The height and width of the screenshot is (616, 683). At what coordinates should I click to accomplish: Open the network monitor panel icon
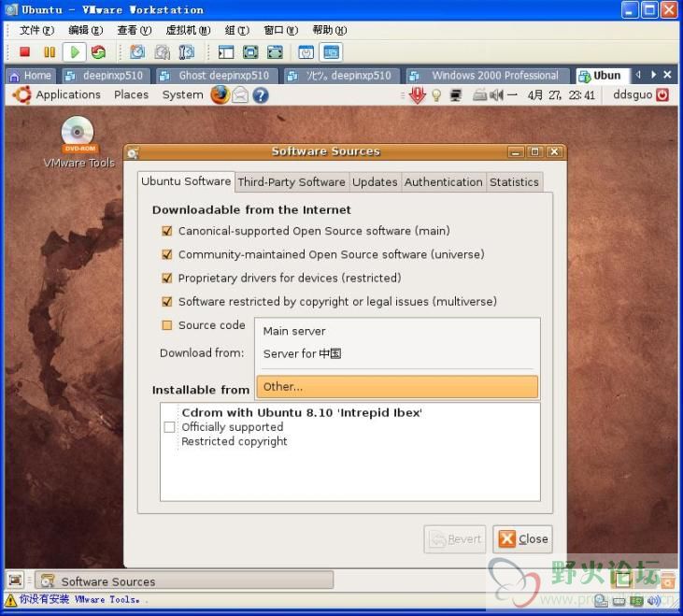click(x=456, y=95)
